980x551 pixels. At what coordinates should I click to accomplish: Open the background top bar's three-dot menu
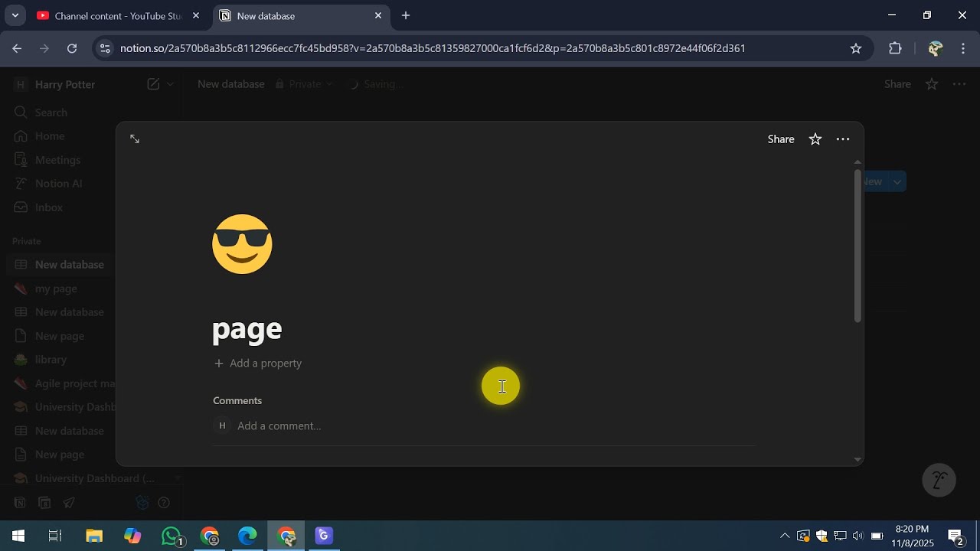pos(959,84)
